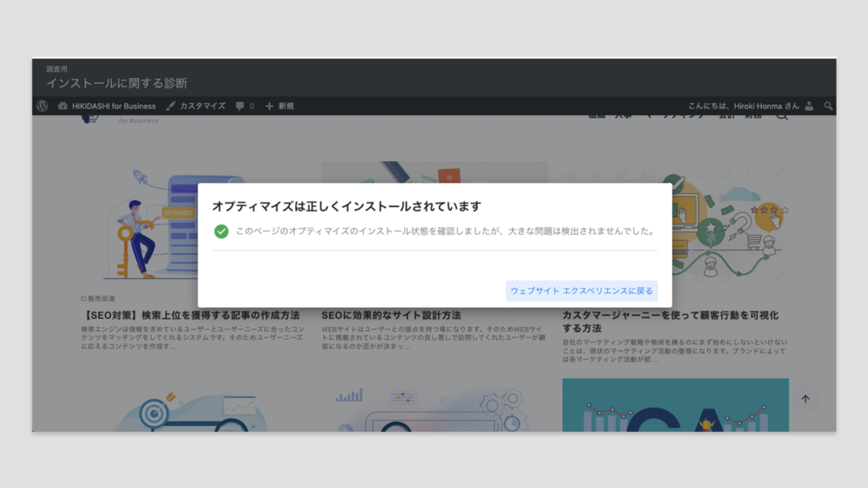868x488 pixels.
Task: Open the 【SEO対策】検索上位を獲得する記事の作成方法 article
Action: tap(191, 315)
